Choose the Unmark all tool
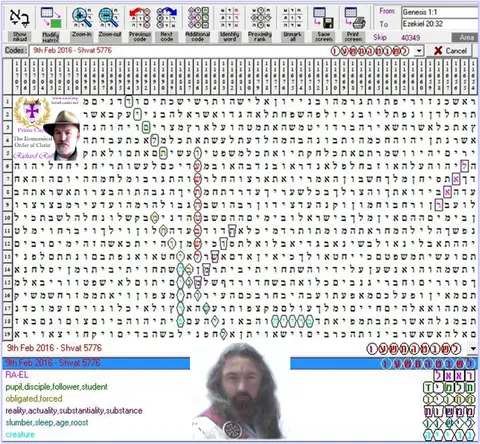 pos(292,24)
